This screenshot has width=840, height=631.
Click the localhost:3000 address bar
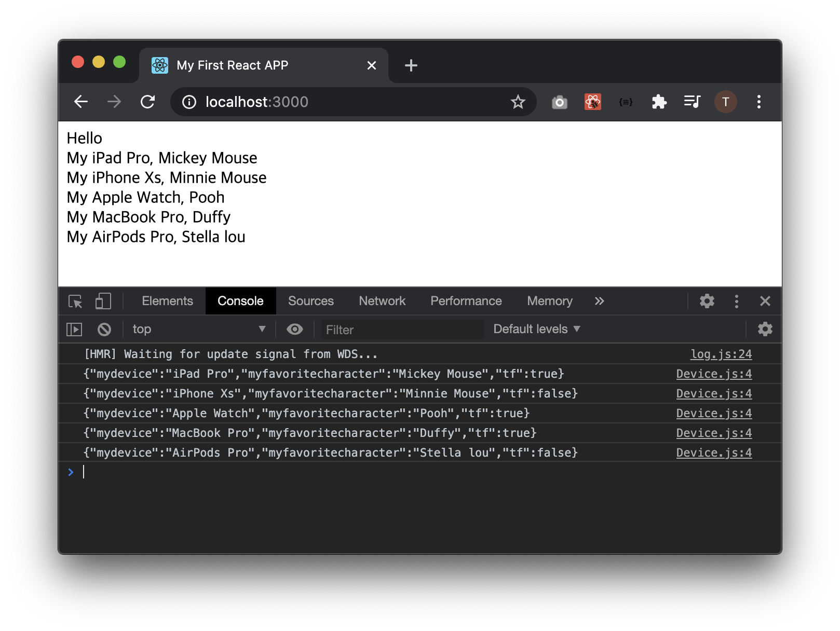pyautogui.click(x=353, y=102)
